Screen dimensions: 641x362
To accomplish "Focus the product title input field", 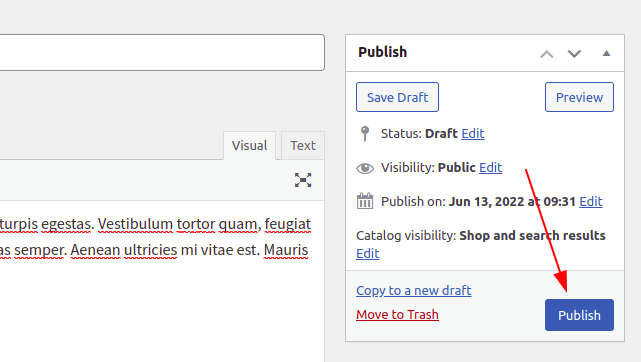I will point(162,52).
